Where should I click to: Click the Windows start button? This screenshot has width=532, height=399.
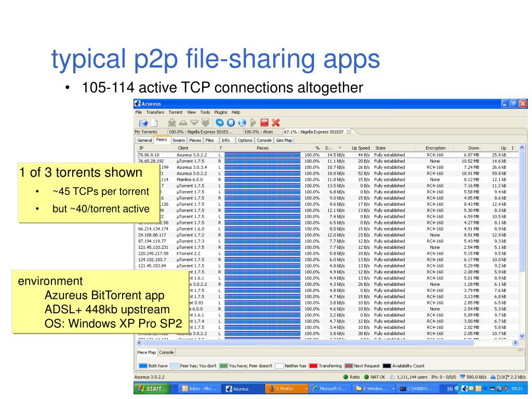151,389
